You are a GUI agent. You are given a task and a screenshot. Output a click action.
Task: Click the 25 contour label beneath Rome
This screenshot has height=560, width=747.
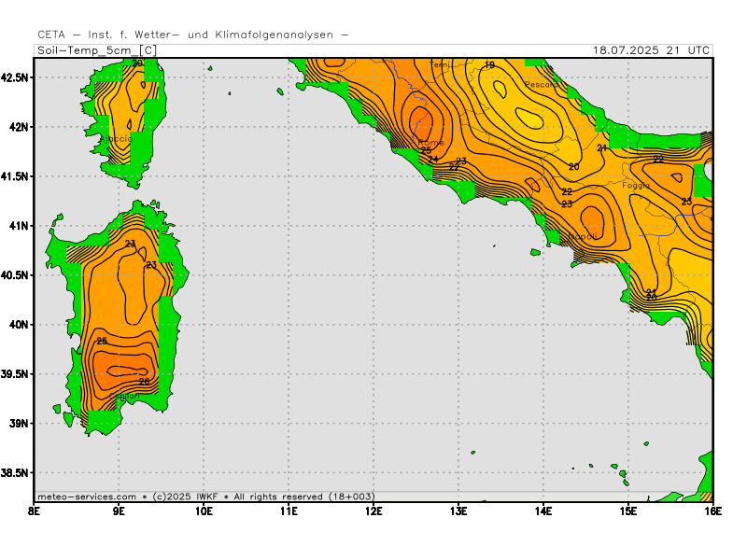coord(426,150)
